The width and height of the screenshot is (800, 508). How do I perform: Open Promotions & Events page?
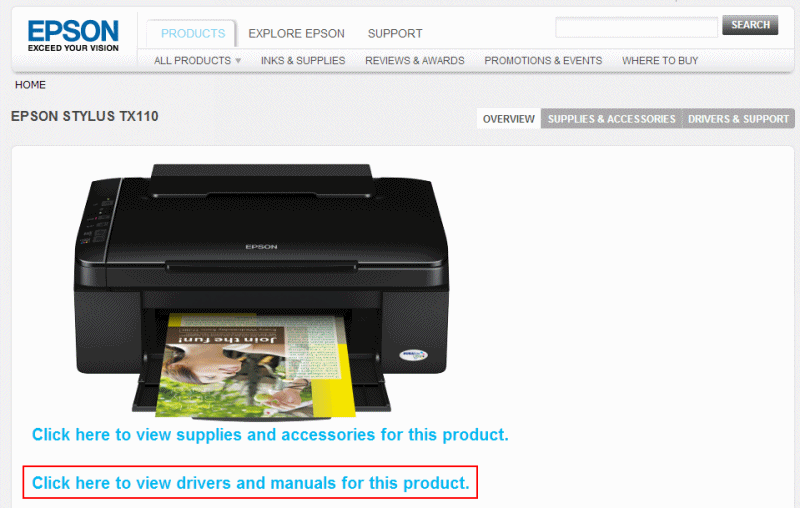543,61
